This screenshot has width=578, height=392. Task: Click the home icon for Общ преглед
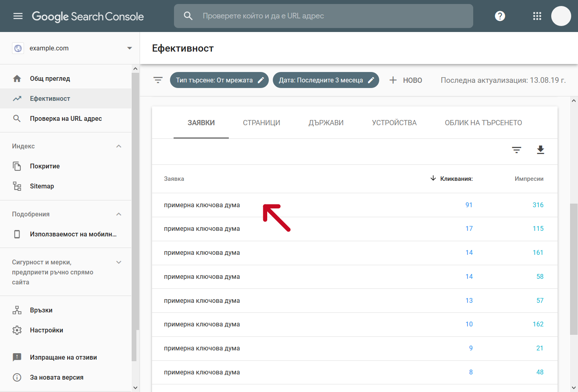(17, 79)
